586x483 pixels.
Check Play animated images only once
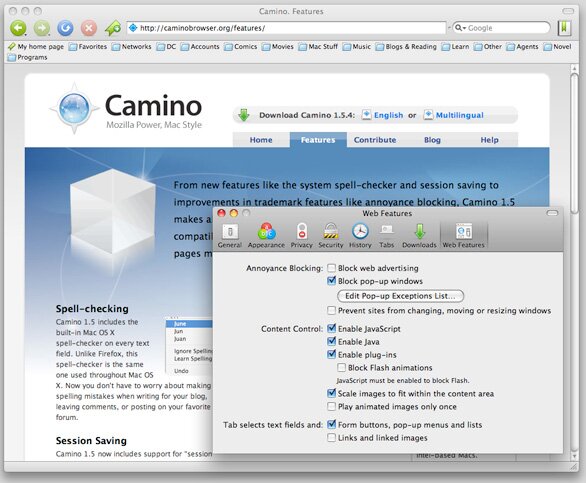pyautogui.click(x=331, y=406)
